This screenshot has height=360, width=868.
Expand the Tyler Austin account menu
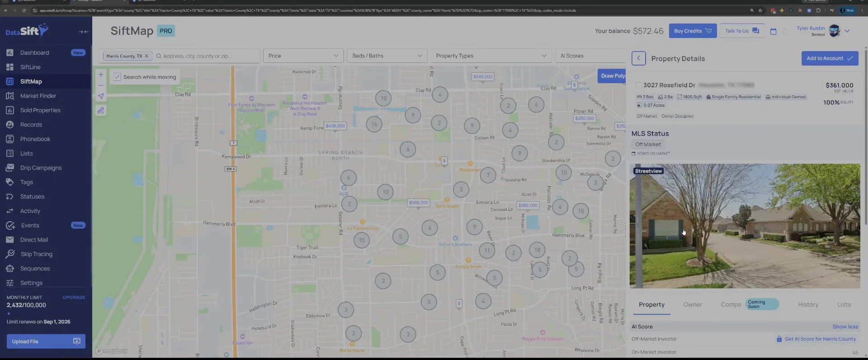[847, 31]
